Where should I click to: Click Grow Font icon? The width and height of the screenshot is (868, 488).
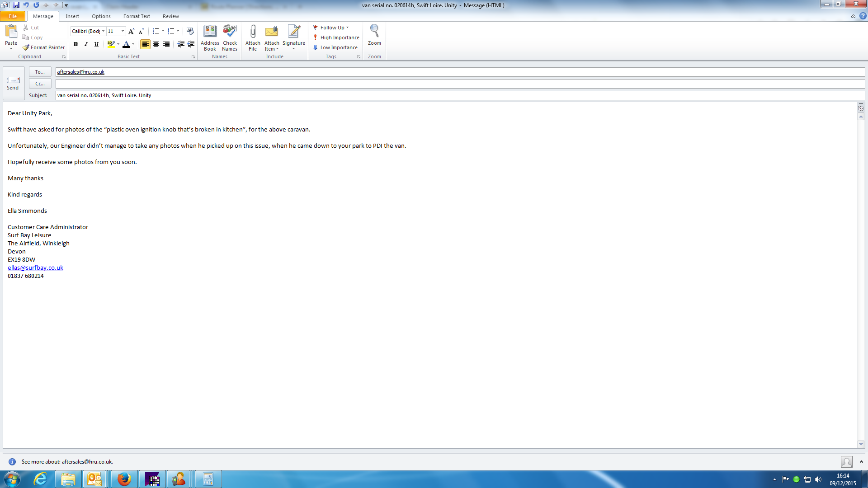coord(131,31)
